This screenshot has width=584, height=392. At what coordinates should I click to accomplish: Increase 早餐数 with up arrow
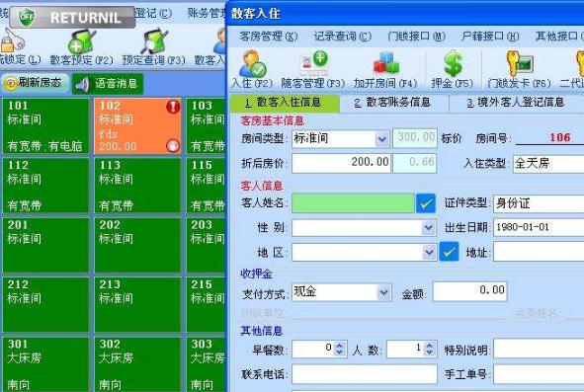tap(340, 346)
